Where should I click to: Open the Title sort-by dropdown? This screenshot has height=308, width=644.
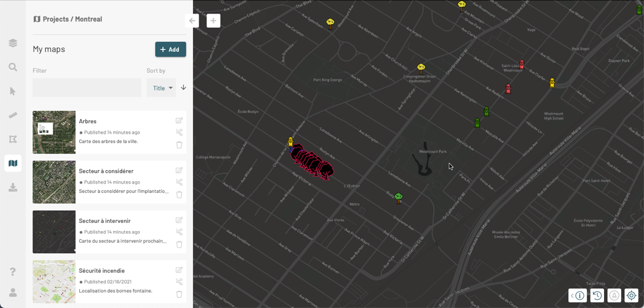click(x=161, y=88)
